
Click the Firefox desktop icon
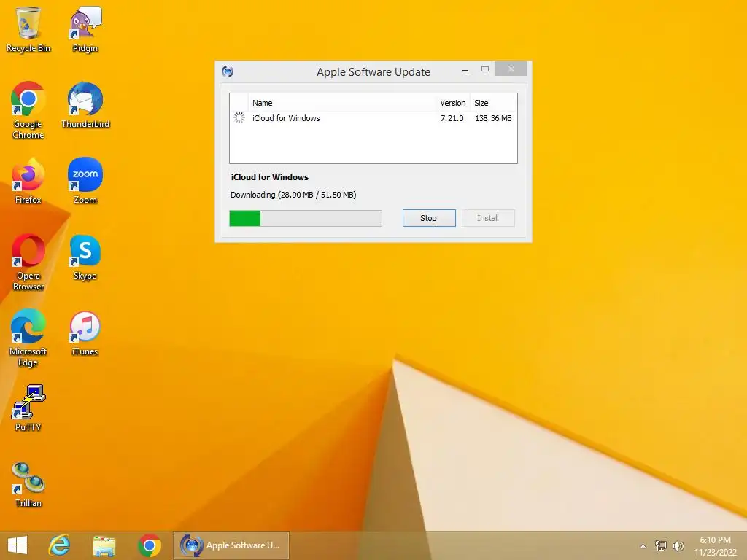(28, 181)
